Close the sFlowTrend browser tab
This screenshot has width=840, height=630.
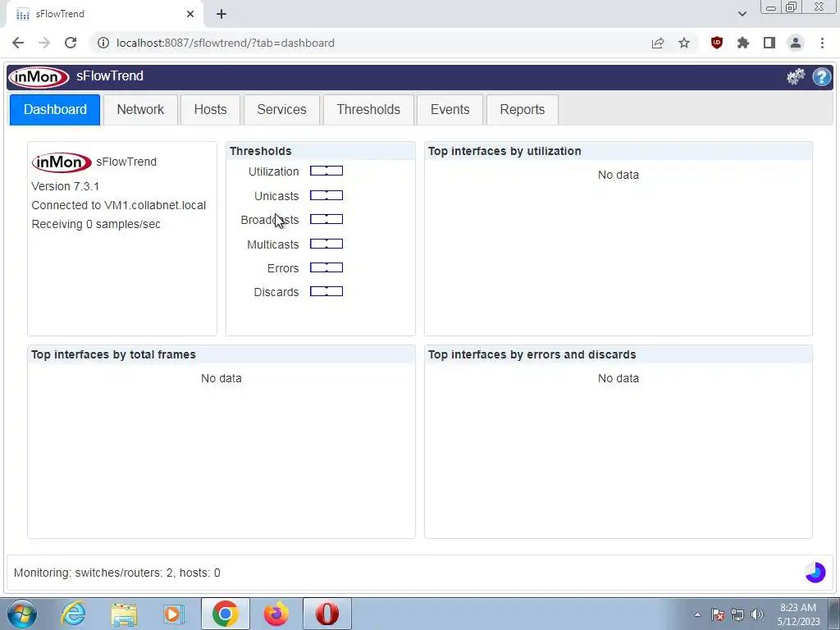(190, 14)
